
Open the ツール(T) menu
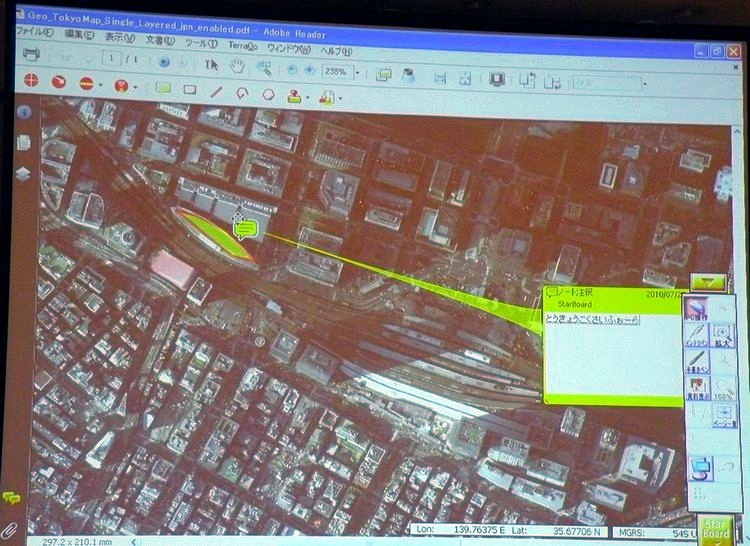pos(201,43)
